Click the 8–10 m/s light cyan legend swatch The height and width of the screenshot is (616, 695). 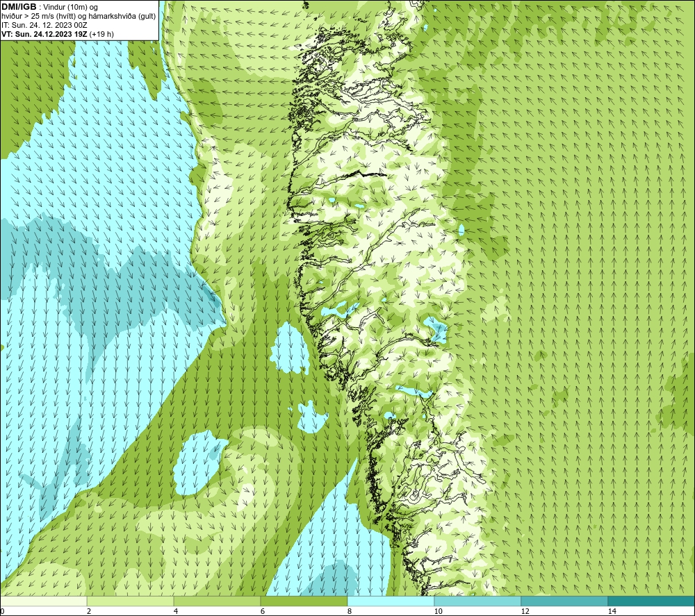pyautogui.click(x=391, y=601)
